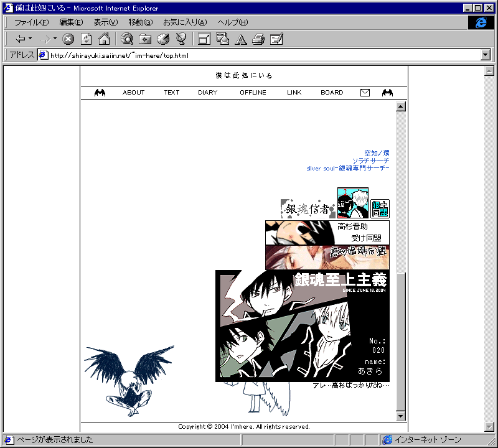The image size is (498, 448).
Task: Open the Back button history dropdown arrow
Action: (30, 39)
